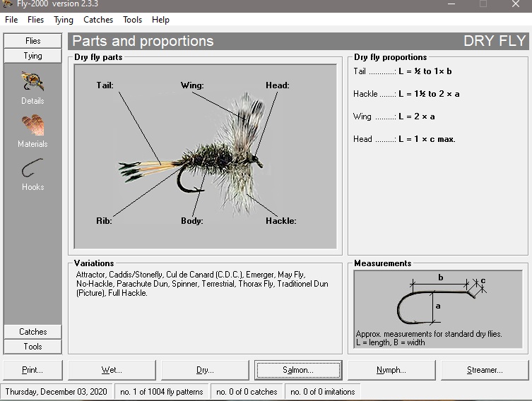Click 'no. 1 of 1004 fly patterns' status

click(x=162, y=392)
